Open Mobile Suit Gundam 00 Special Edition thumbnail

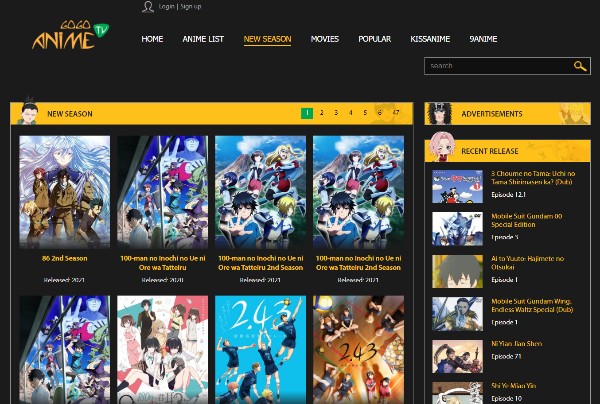click(458, 229)
